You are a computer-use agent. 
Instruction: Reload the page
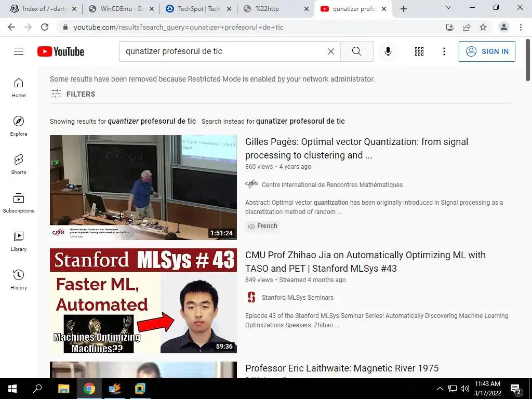[x=45, y=27]
